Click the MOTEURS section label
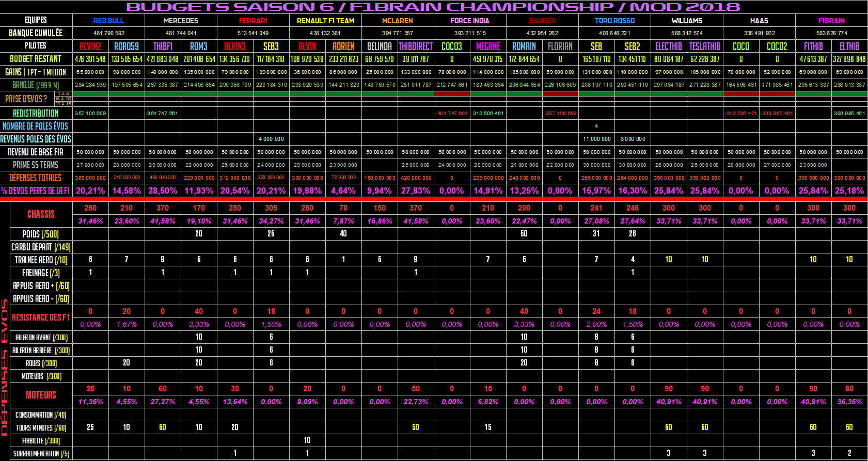 41,395
